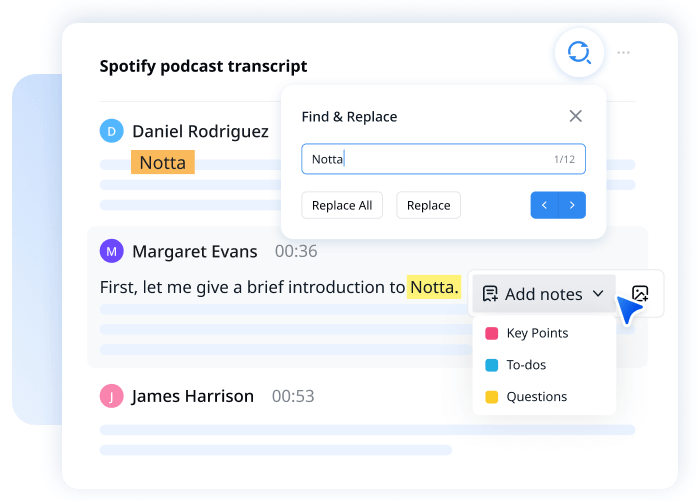This screenshot has width=700, height=500.
Task: Click the 00:36 timestamp
Action: coord(296,251)
